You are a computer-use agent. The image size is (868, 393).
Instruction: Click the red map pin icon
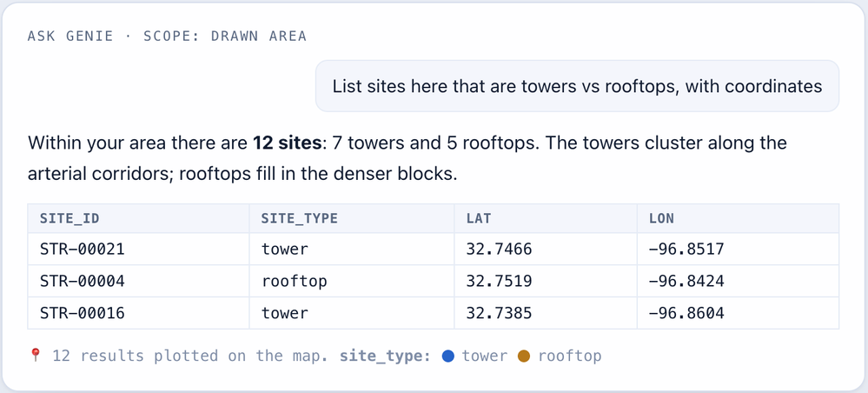(36, 356)
